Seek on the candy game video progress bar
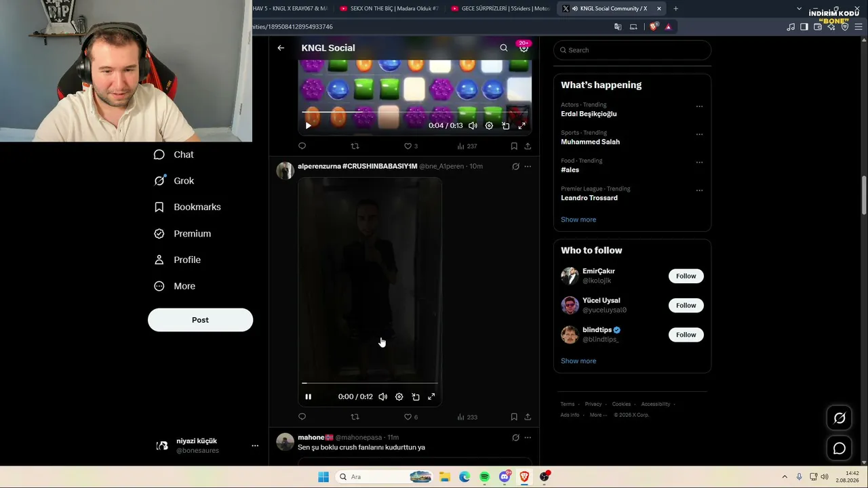This screenshot has height=488, width=868. [415, 112]
